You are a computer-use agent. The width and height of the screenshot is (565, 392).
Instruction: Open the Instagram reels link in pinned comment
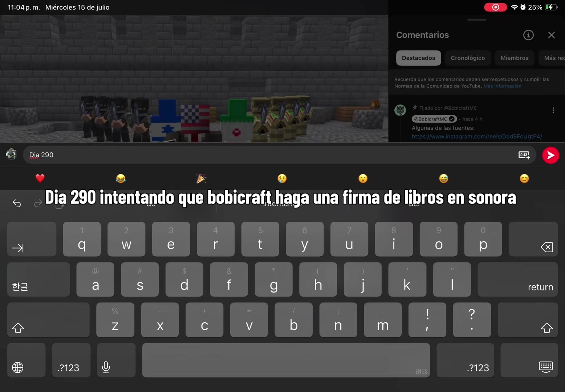[x=477, y=136]
